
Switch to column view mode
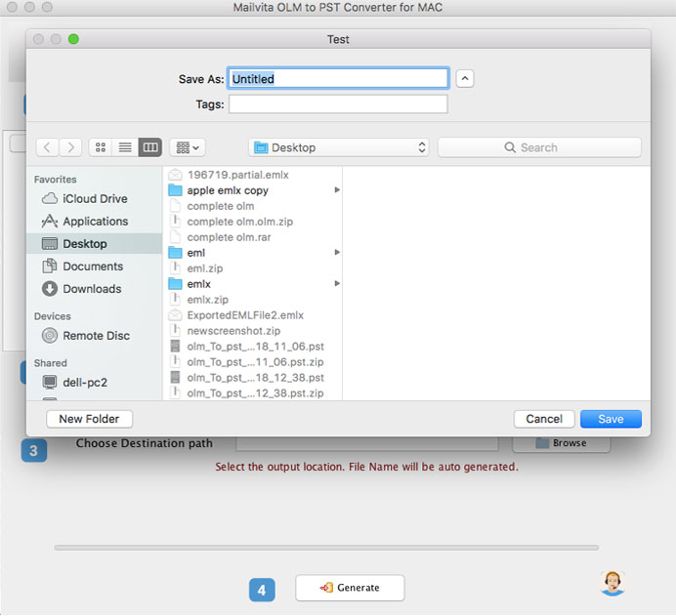[x=149, y=147]
